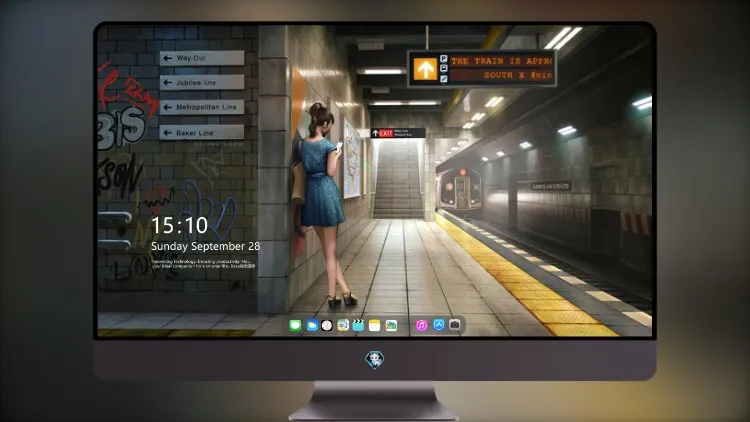The width and height of the screenshot is (750, 422).
Task: Open the Camera app in dock
Action: tap(455, 325)
